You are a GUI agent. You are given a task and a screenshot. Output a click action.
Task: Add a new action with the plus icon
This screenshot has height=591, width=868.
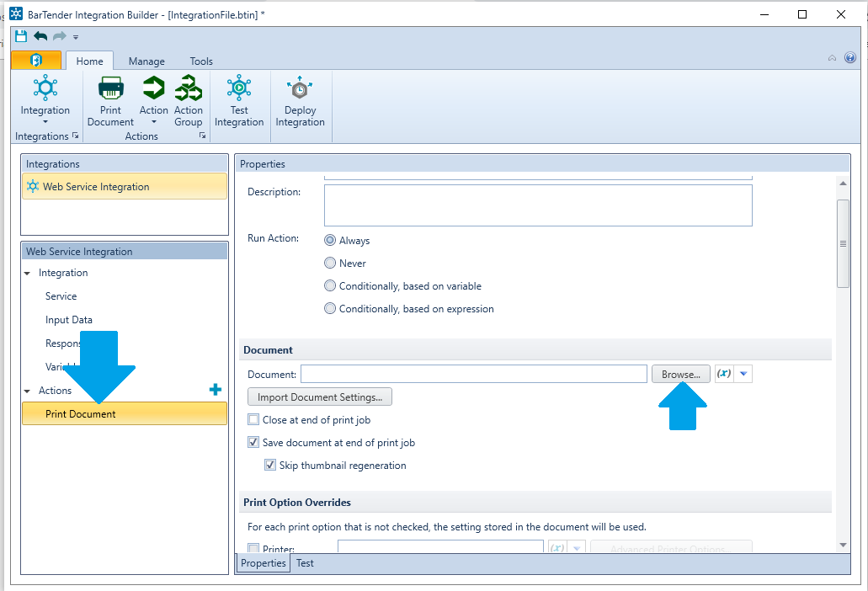point(216,390)
